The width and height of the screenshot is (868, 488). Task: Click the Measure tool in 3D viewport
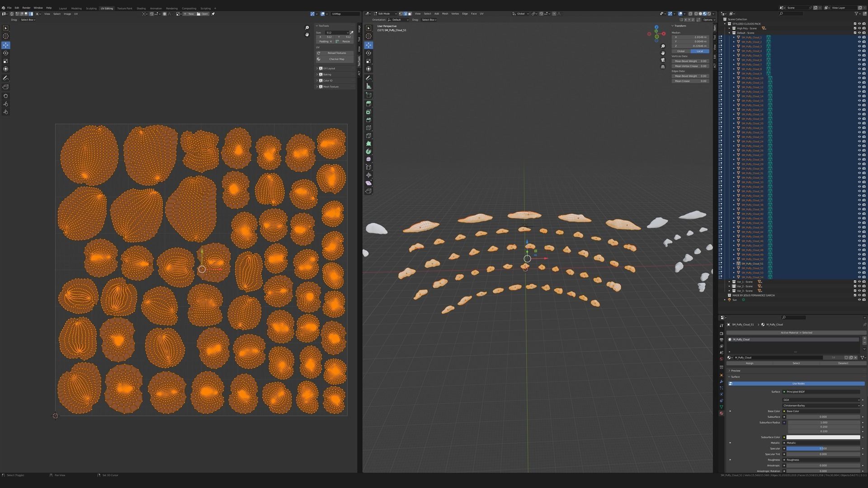(x=368, y=86)
